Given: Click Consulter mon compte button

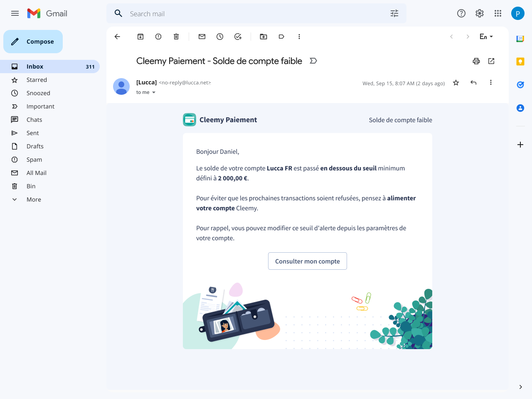Looking at the screenshot, I should click(308, 261).
